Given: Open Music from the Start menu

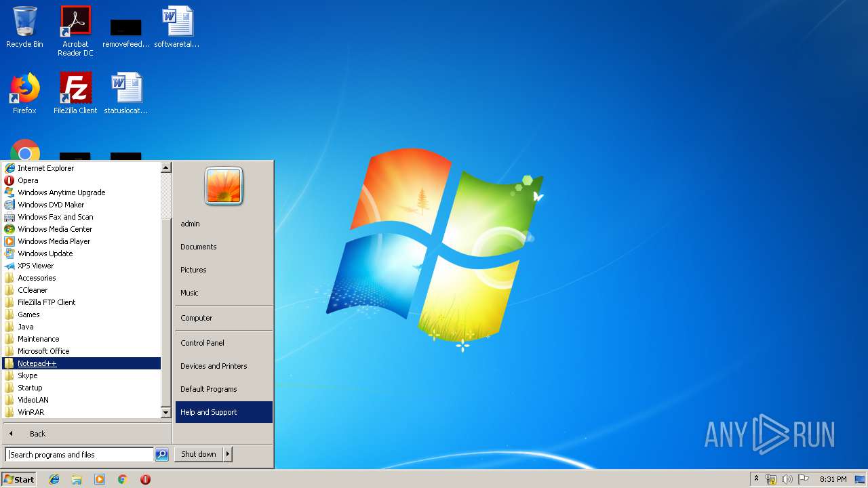Looking at the screenshot, I should [x=224, y=293].
